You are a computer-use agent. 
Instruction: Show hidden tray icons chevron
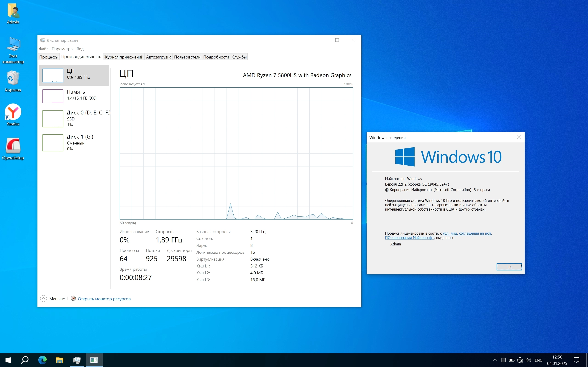pos(495,360)
